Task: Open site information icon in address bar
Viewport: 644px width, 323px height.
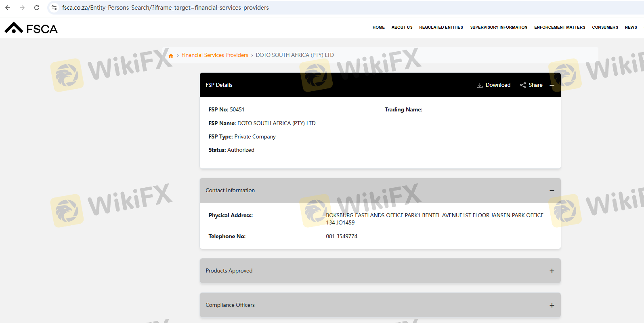Action: pyautogui.click(x=54, y=8)
